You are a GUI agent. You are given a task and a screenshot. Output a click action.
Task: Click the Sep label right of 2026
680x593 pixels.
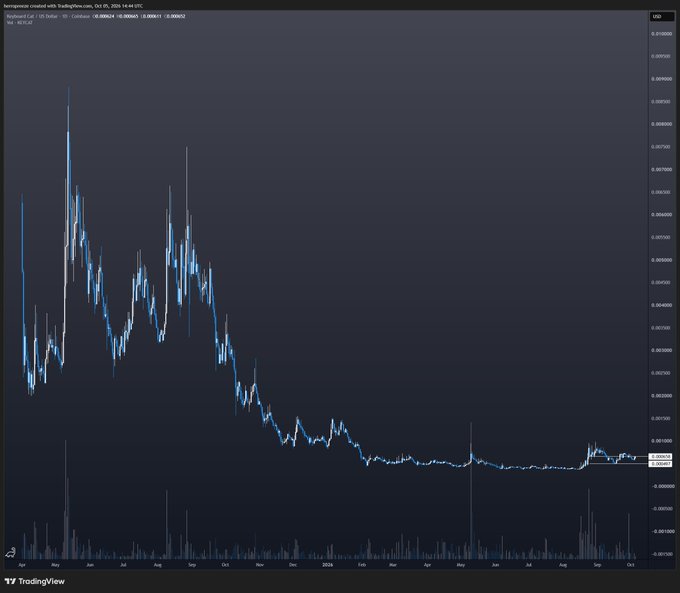coord(597,565)
